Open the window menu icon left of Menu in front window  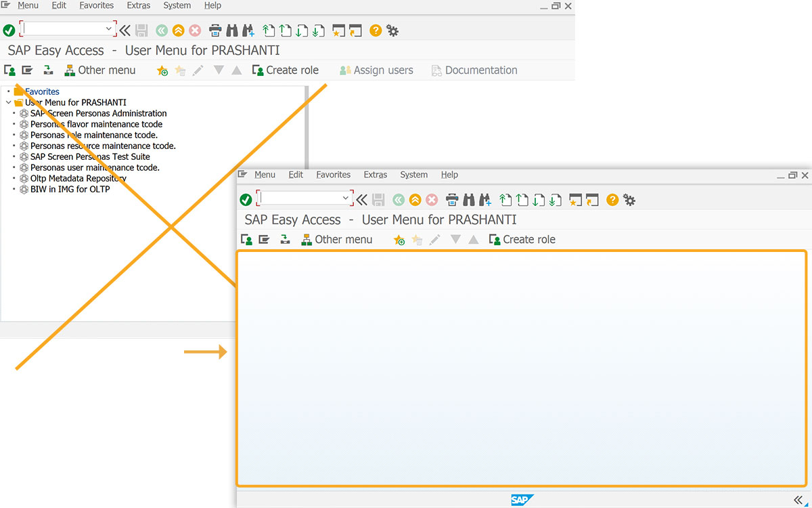point(242,175)
